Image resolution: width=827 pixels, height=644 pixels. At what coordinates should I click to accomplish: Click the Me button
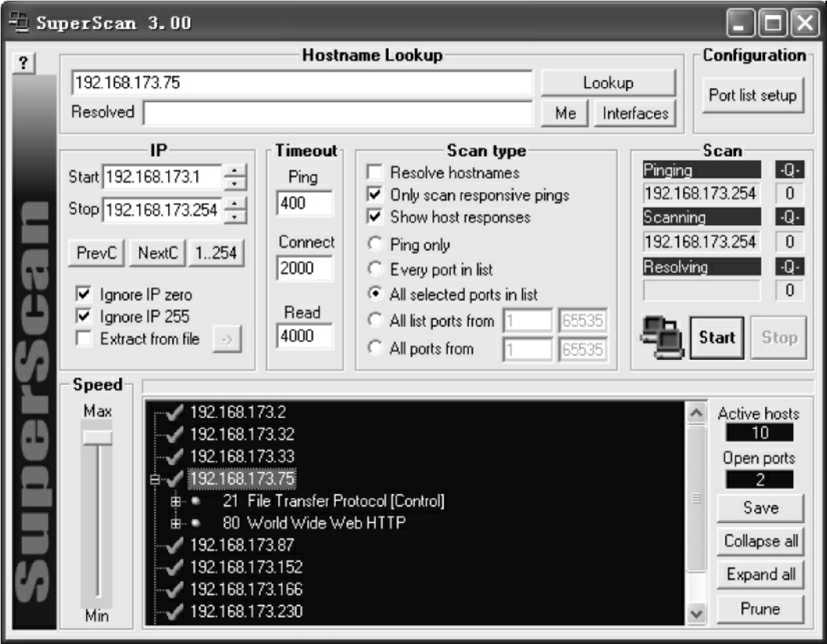pos(565,113)
